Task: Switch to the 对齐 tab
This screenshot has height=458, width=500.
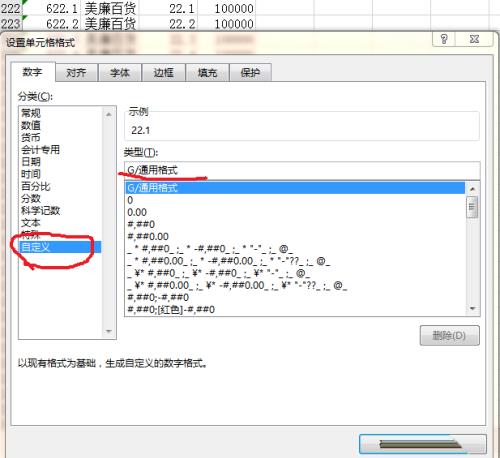Action: point(76,72)
